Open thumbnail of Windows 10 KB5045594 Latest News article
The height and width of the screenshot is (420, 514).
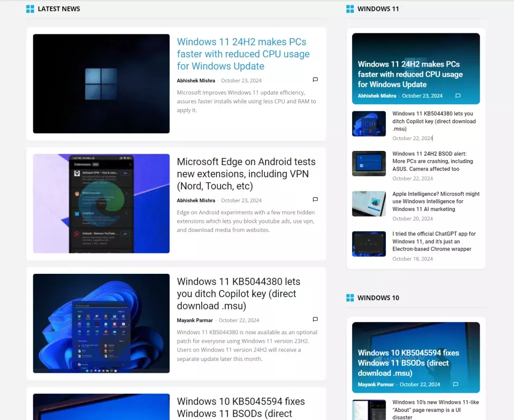point(101,407)
